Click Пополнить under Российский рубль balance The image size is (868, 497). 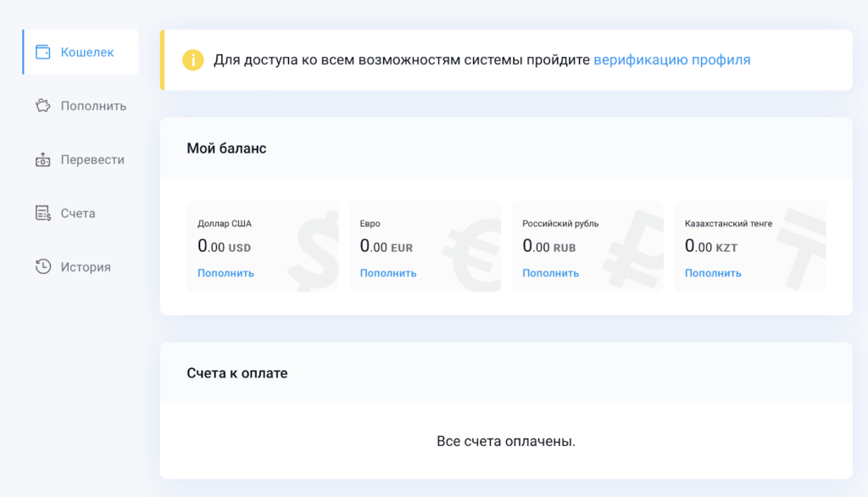pos(550,273)
